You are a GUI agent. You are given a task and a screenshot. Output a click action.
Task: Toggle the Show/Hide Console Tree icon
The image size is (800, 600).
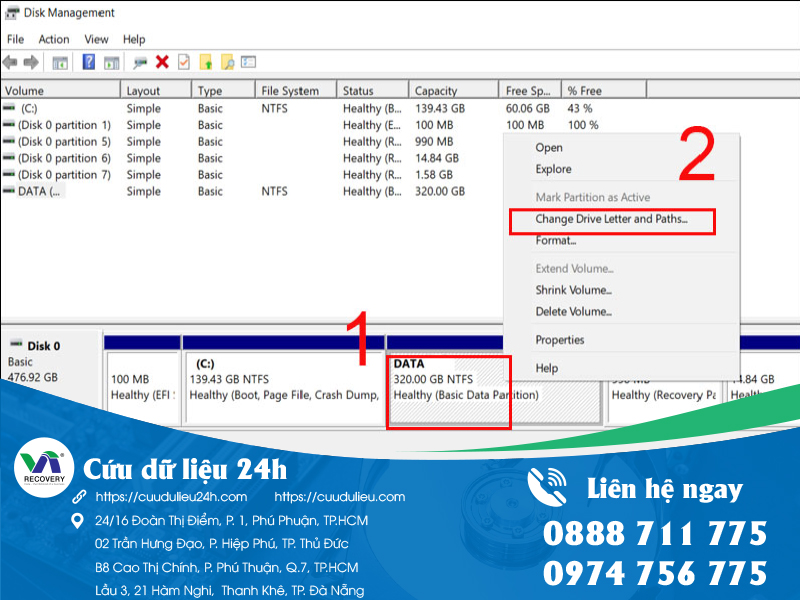coord(60,63)
